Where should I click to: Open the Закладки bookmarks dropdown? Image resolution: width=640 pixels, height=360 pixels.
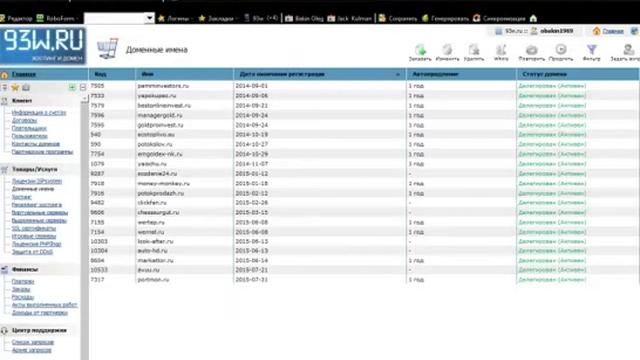tap(218, 18)
